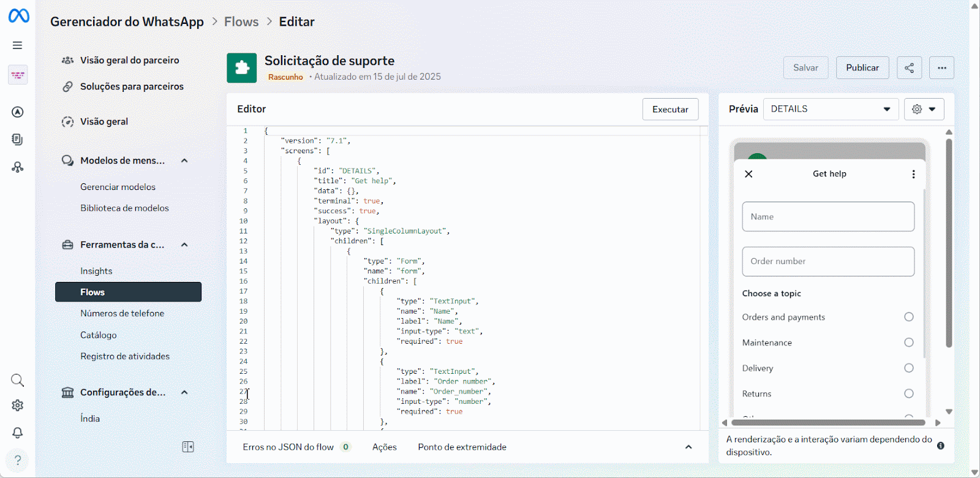Click the preview scroll right arrow
The height and width of the screenshot is (478, 980).
tap(938, 422)
